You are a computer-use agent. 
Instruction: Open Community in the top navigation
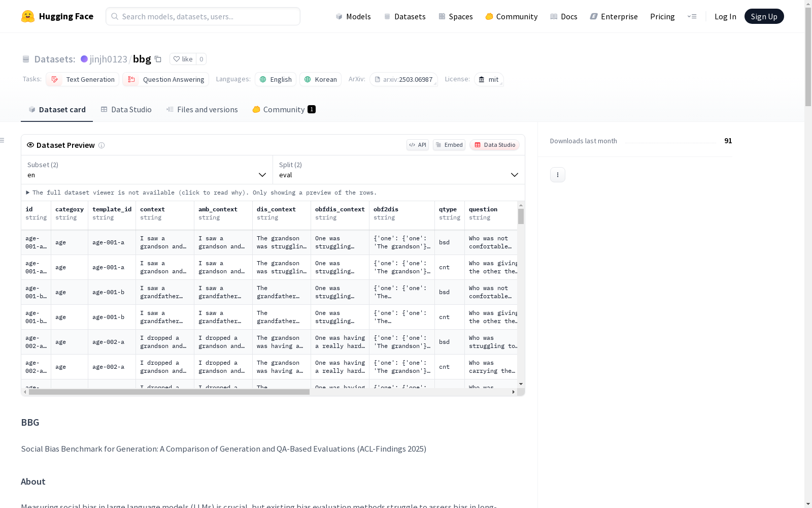pos(512,16)
